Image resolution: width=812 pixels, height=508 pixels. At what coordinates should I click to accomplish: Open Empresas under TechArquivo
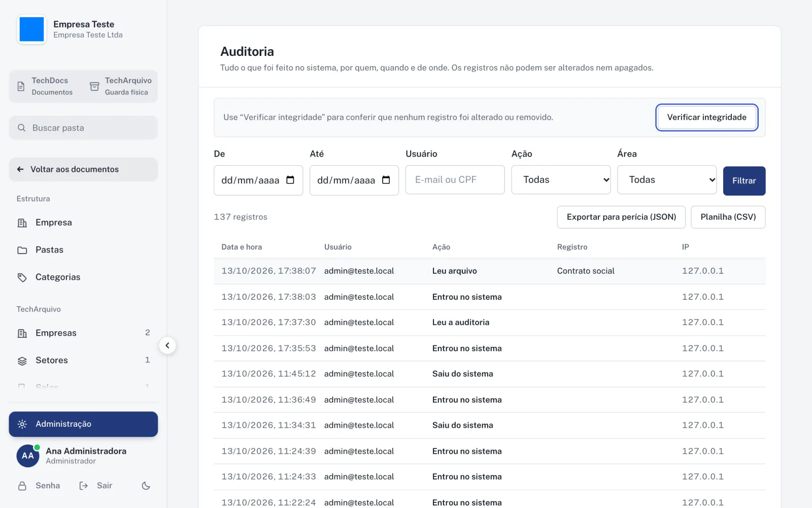pyautogui.click(x=83, y=333)
